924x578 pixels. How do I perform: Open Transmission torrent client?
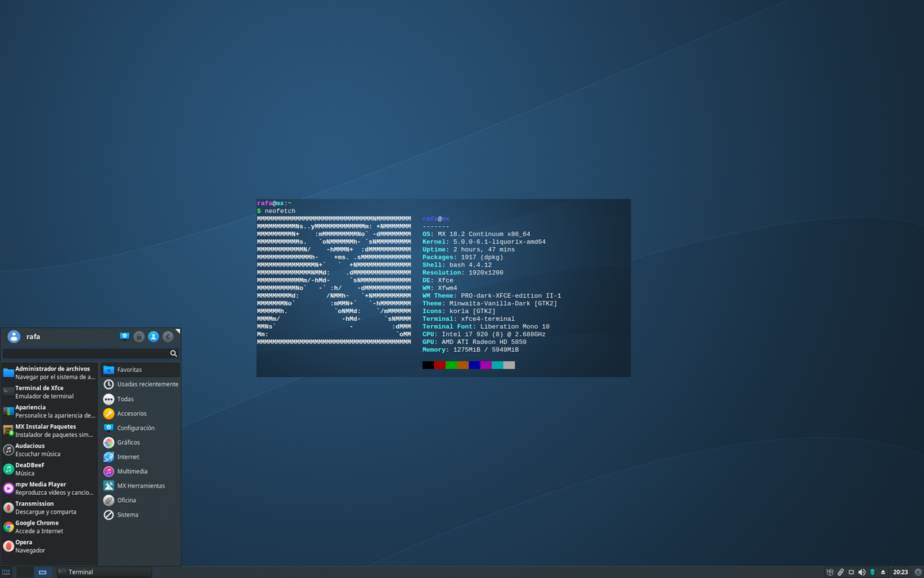(x=49, y=507)
